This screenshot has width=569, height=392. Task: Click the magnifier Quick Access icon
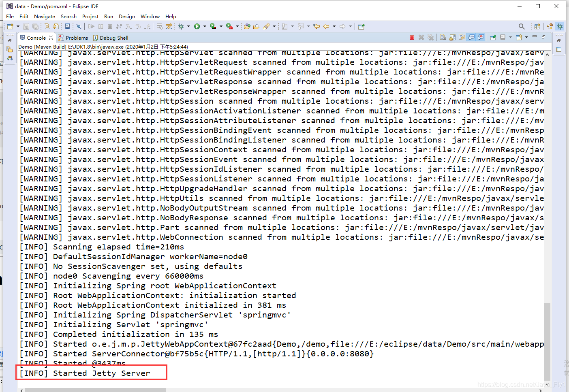[521, 26]
